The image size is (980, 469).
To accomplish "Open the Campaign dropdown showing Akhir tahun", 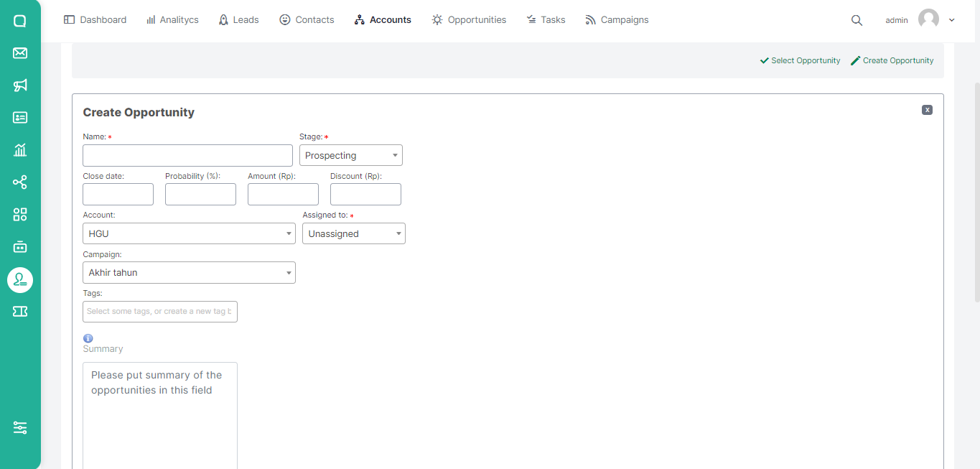I will tap(189, 272).
